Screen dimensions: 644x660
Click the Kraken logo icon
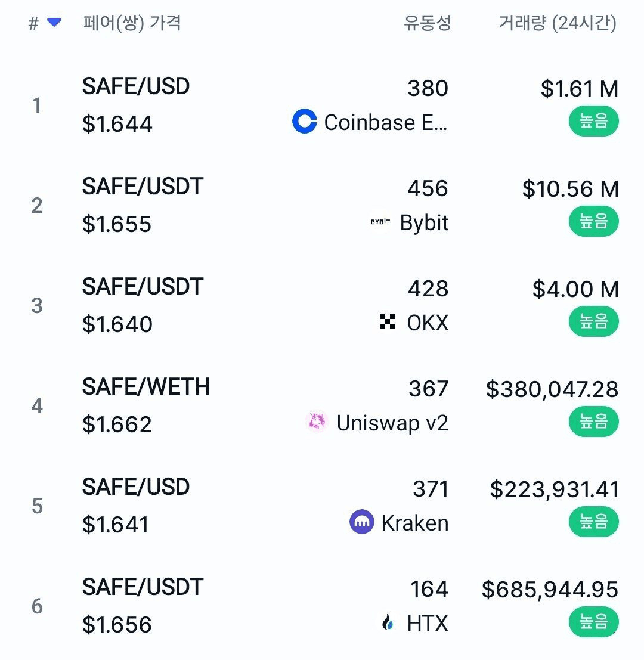pos(361,522)
